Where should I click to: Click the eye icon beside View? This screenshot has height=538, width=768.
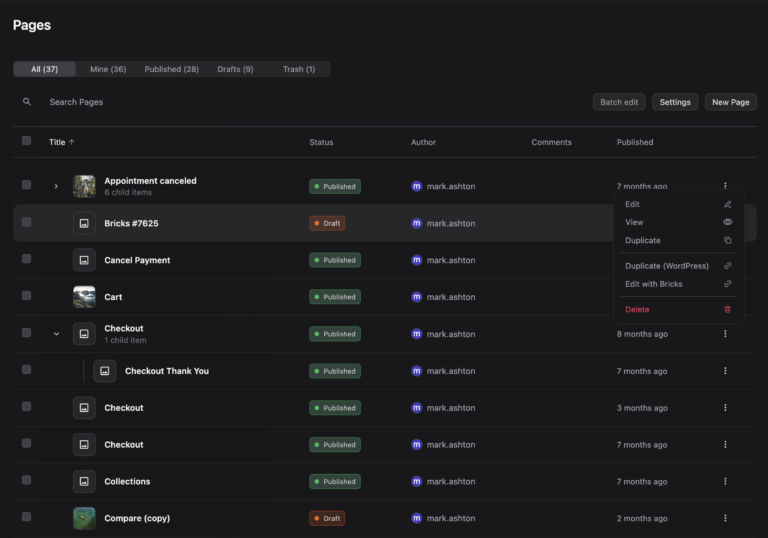(x=727, y=222)
